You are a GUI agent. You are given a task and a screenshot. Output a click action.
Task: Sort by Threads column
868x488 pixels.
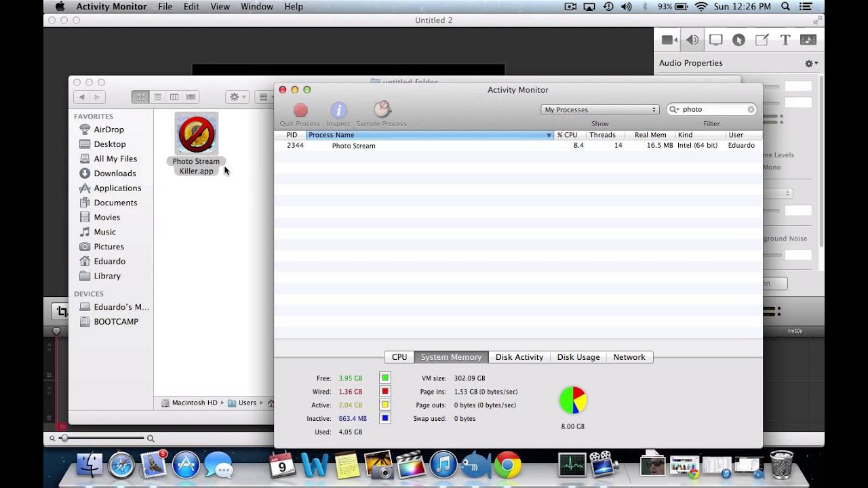click(605, 135)
